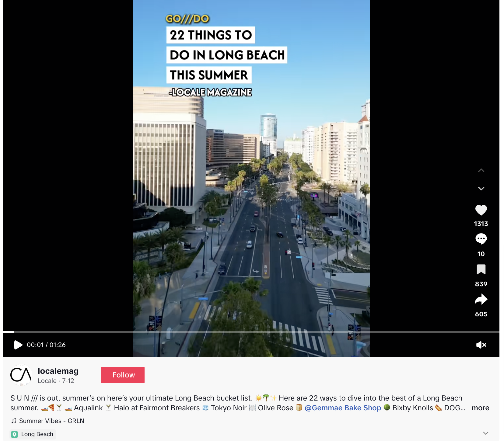Click the green Long Beach location pin icon
This screenshot has width=504, height=441.
[14, 434]
